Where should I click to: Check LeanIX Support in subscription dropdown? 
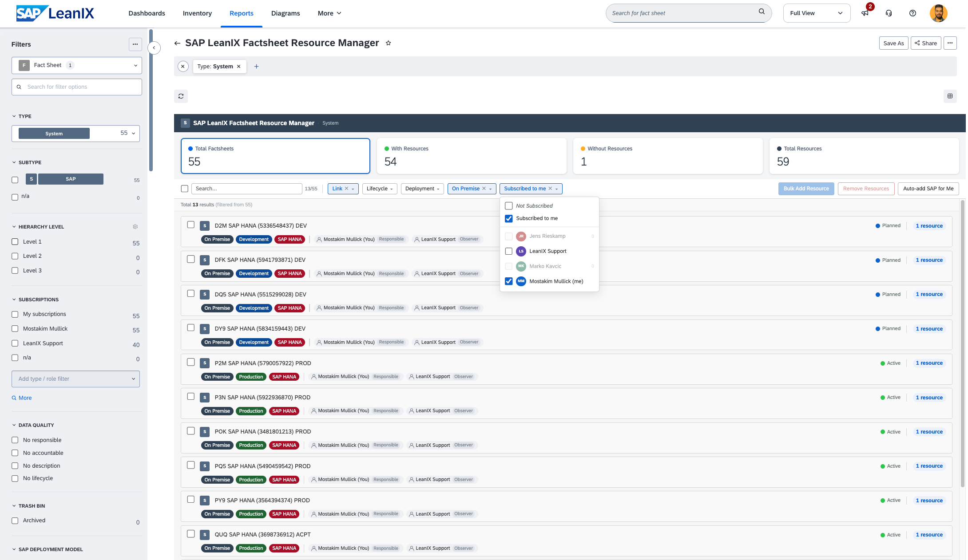(x=509, y=251)
